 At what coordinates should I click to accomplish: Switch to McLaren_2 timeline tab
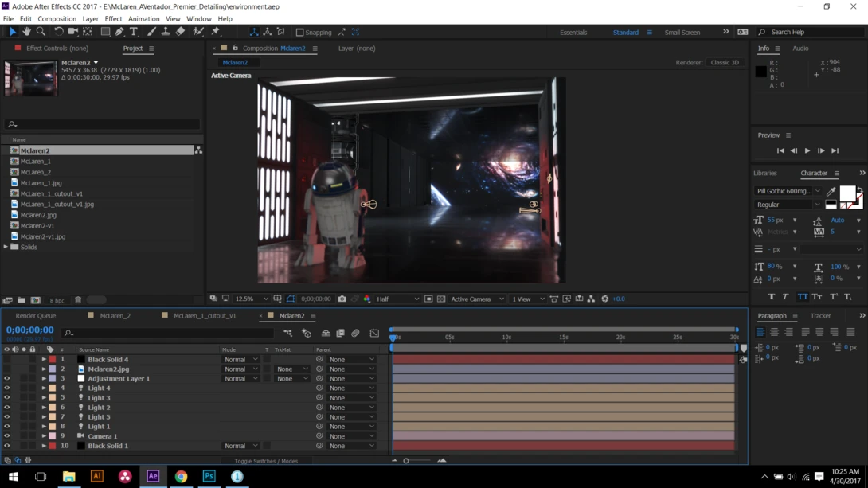tap(115, 316)
